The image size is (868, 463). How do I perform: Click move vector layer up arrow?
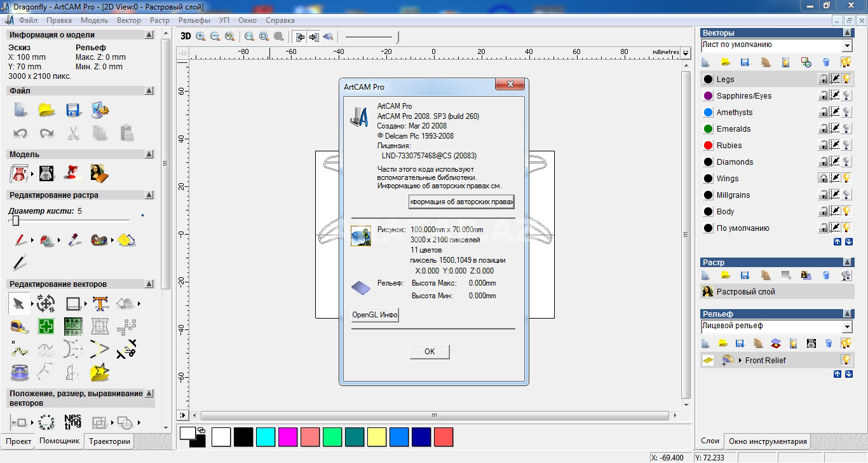pos(837,242)
